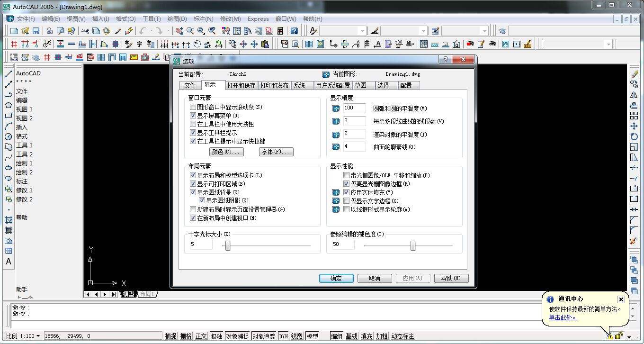
Task: Click the Erase tool in Modify toolbar
Action: pyautogui.click(x=634, y=74)
